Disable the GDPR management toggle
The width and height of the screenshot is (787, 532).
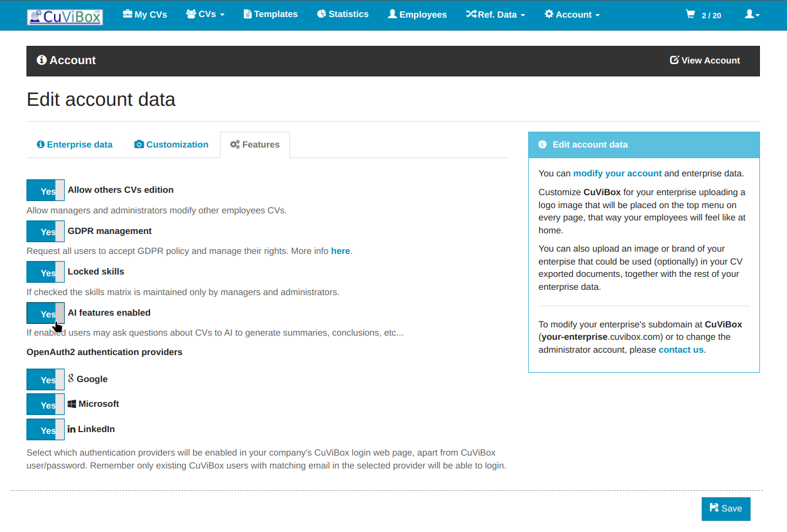pos(45,232)
